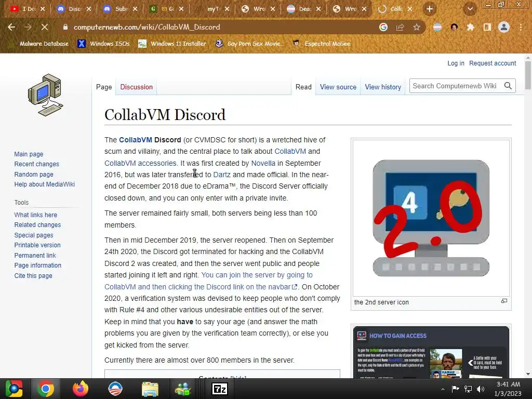Screen dimensions: 532x399
Task: Expand the tab search dropdown arrow
Action: click(x=470, y=9)
